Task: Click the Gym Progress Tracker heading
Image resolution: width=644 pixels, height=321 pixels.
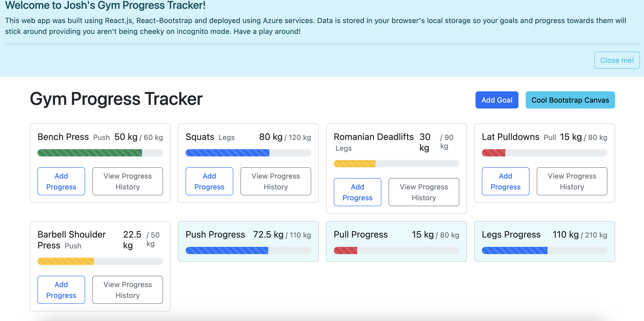Action: (x=116, y=99)
